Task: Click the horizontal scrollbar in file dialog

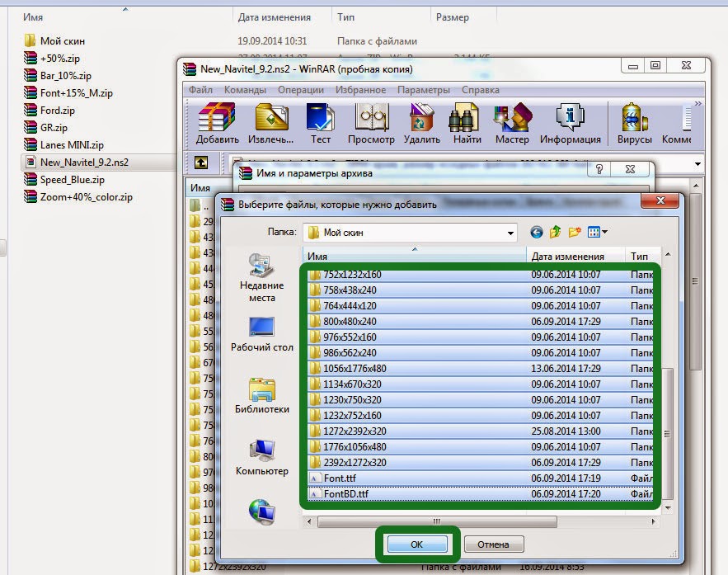Action: 436,522
